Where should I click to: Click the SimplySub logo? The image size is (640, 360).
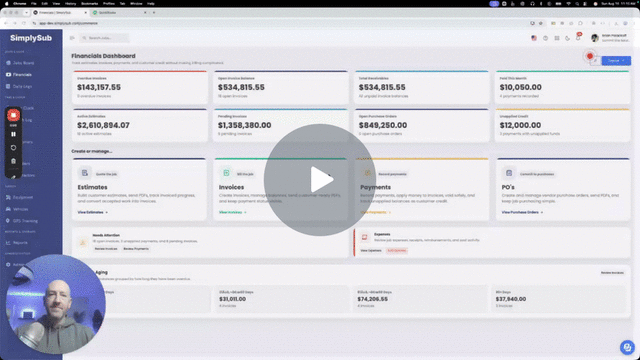click(x=31, y=38)
